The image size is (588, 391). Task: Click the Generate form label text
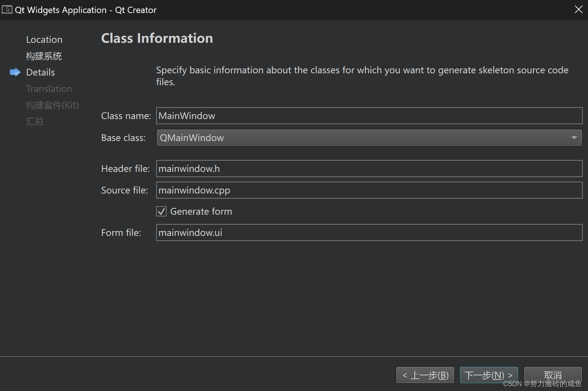coord(201,212)
